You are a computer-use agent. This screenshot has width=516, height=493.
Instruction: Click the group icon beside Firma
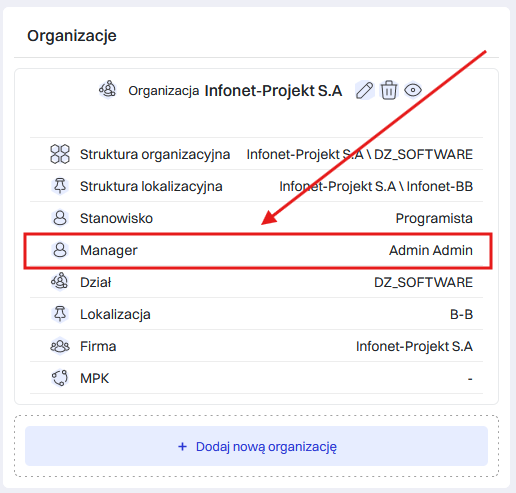(x=60, y=346)
